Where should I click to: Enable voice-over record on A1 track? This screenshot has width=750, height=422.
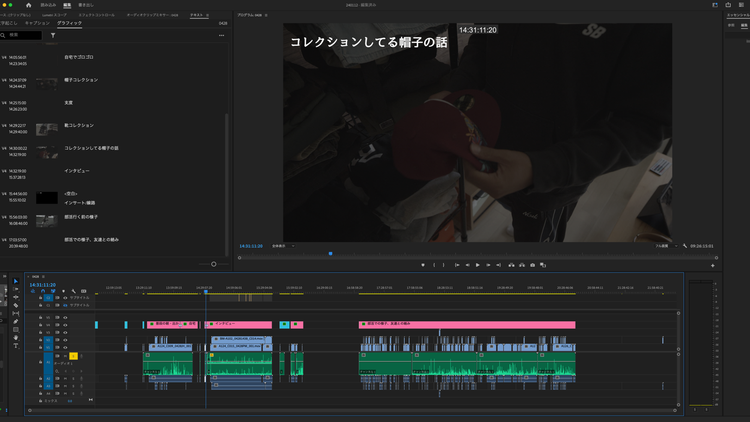pyautogui.click(x=81, y=356)
